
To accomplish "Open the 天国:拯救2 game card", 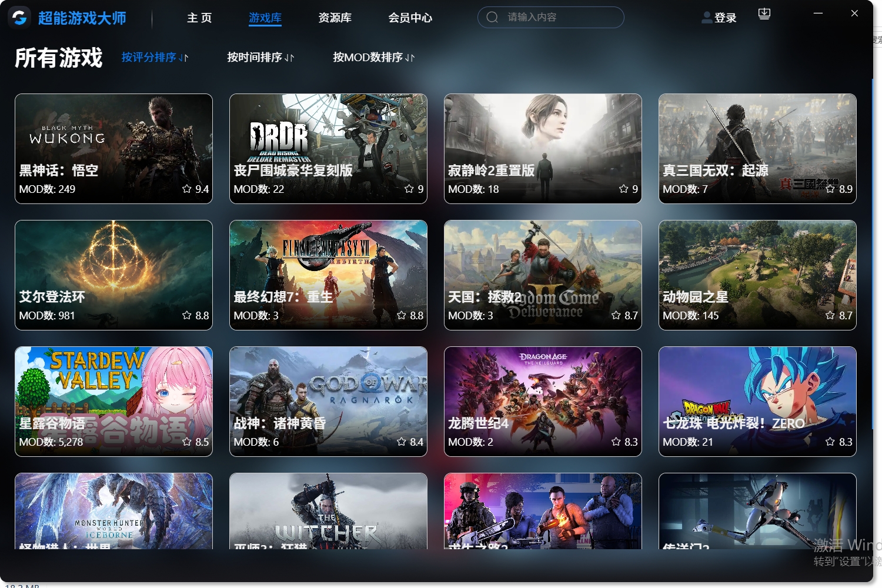I will point(543,275).
